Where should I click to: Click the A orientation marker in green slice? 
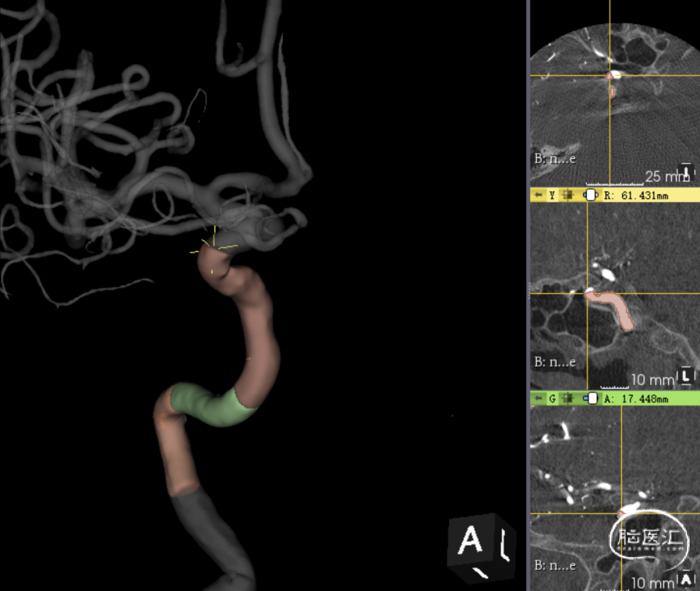(686, 579)
